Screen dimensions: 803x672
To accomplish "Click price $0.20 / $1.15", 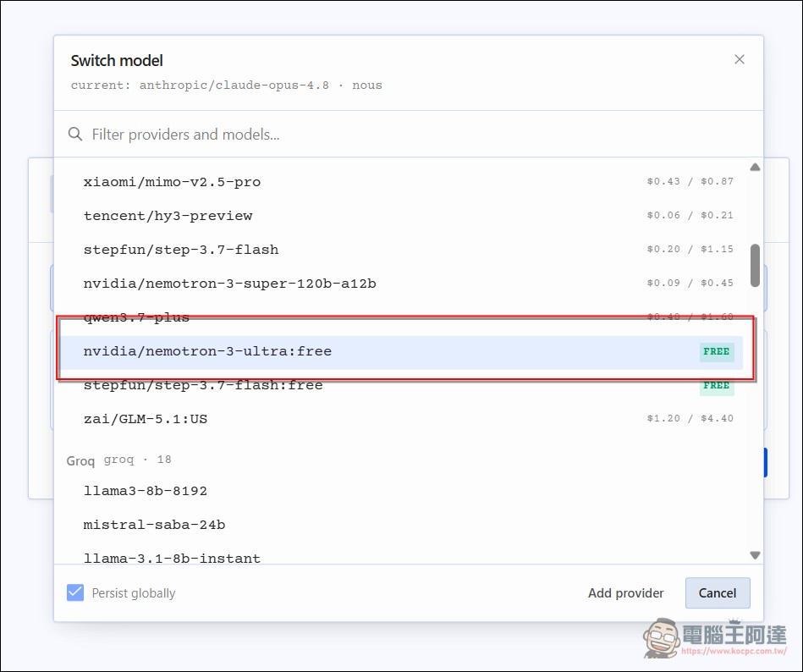I will (690, 249).
